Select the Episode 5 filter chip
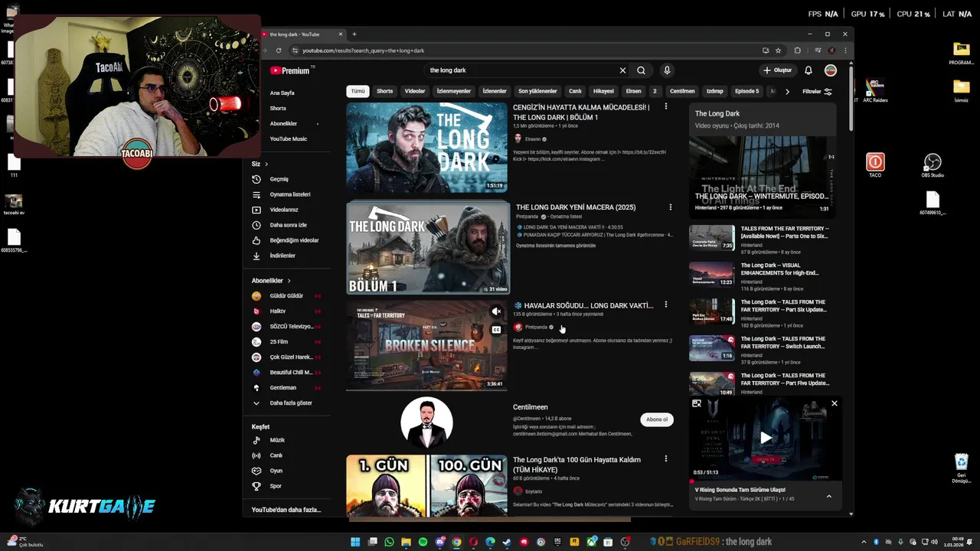This screenshot has height=551, width=980. [746, 91]
